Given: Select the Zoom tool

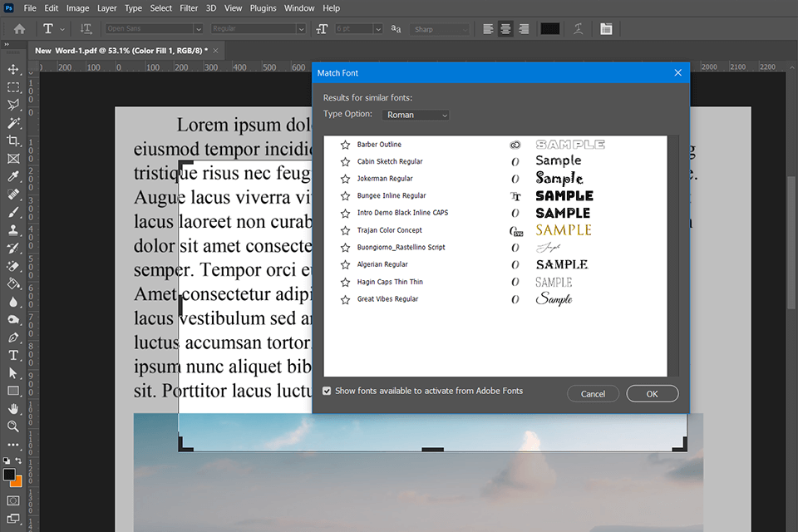Looking at the screenshot, I should [13, 426].
